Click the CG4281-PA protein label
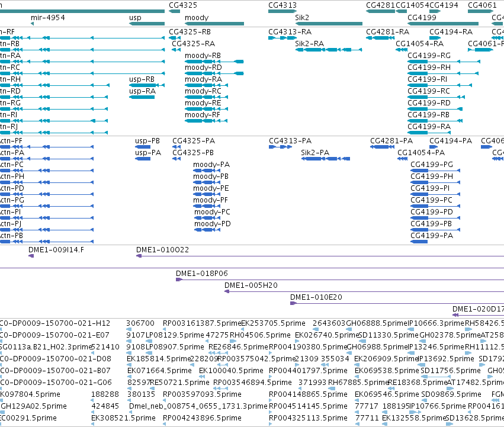The image size is (504, 427). point(391,141)
